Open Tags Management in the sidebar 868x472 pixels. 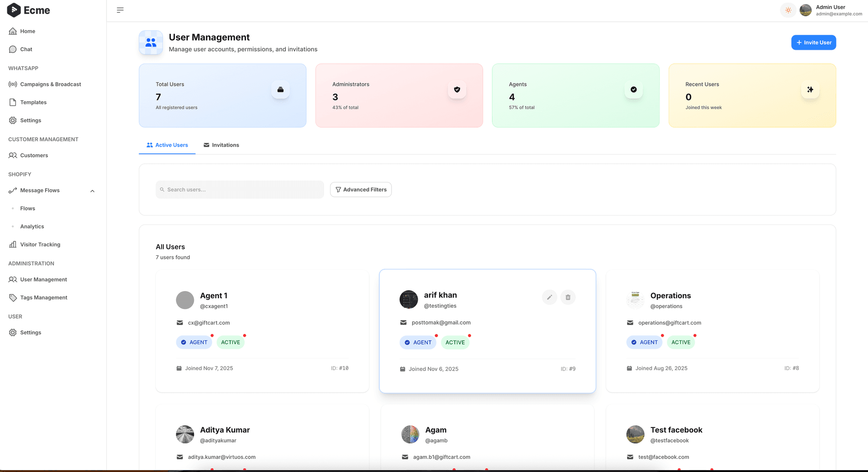coord(43,297)
